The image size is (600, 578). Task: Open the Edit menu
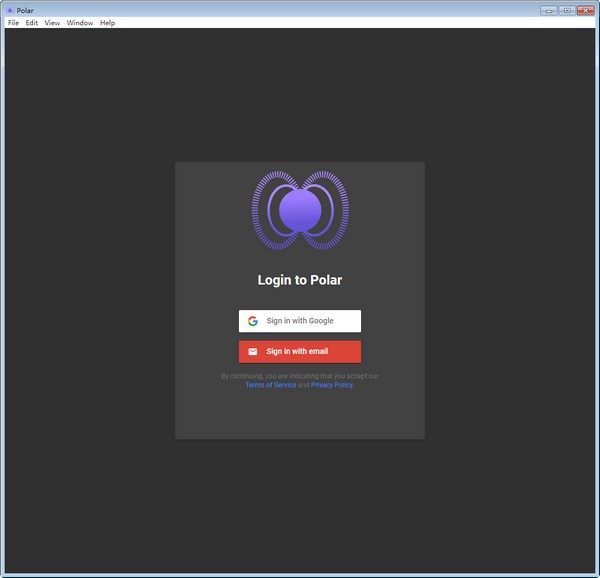[x=32, y=23]
